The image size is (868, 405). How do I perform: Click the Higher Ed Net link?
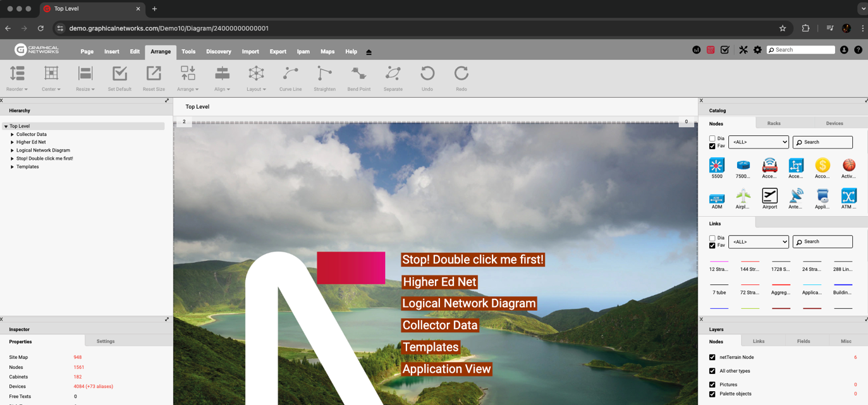[439, 282]
